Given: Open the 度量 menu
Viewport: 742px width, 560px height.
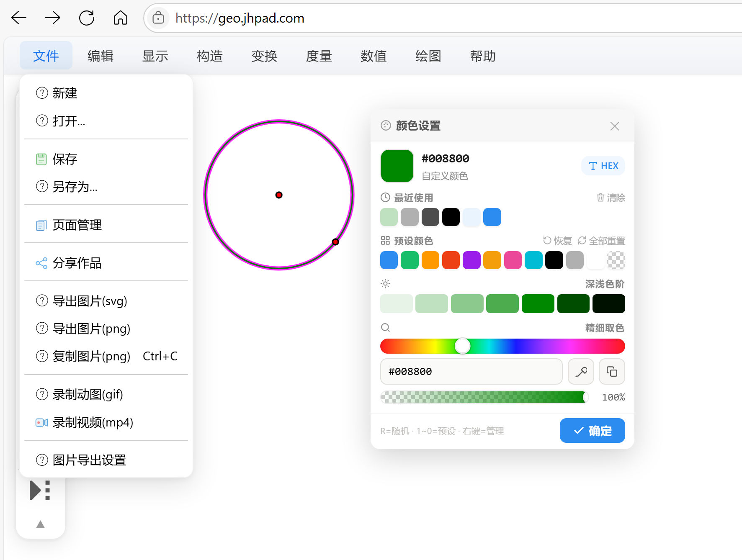Looking at the screenshot, I should pyautogui.click(x=319, y=56).
